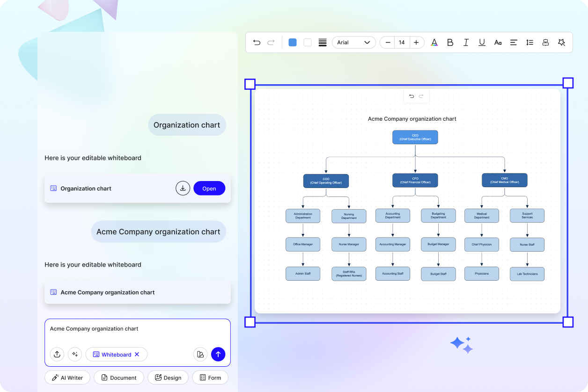Click the upload icon in the prompt box
588x392 pixels.
pyautogui.click(x=57, y=354)
